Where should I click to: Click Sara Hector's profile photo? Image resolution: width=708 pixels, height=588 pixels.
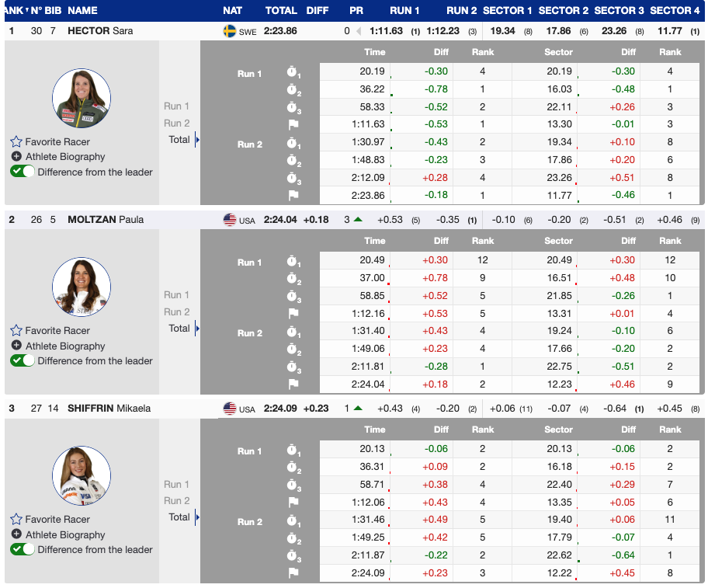tap(82, 99)
